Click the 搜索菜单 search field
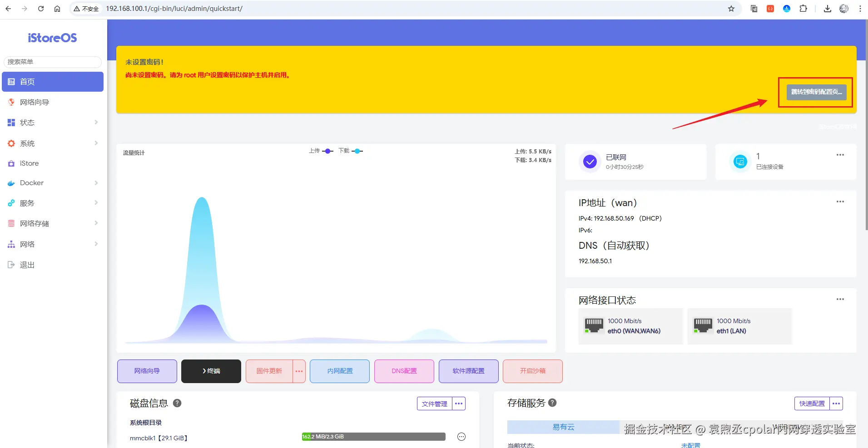 pyautogui.click(x=53, y=62)
